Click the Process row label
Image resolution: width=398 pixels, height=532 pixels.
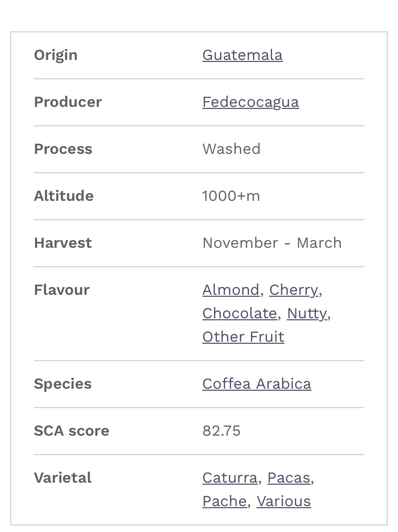[x=63, y=148]
